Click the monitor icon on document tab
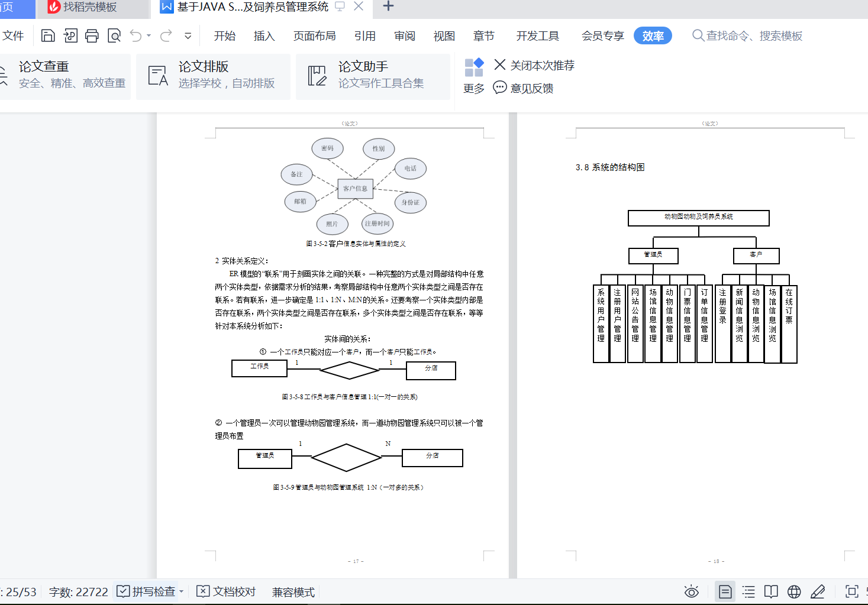 click(340, 7)
